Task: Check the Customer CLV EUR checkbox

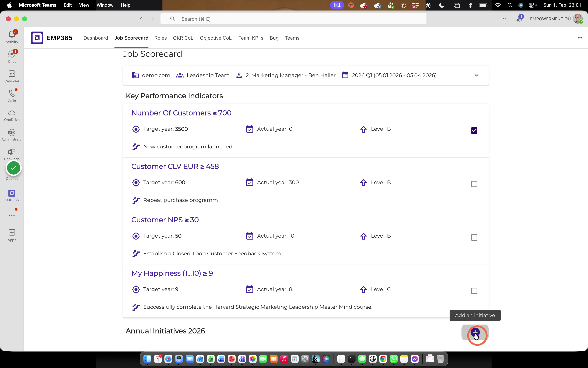Action: click(474, 184)
